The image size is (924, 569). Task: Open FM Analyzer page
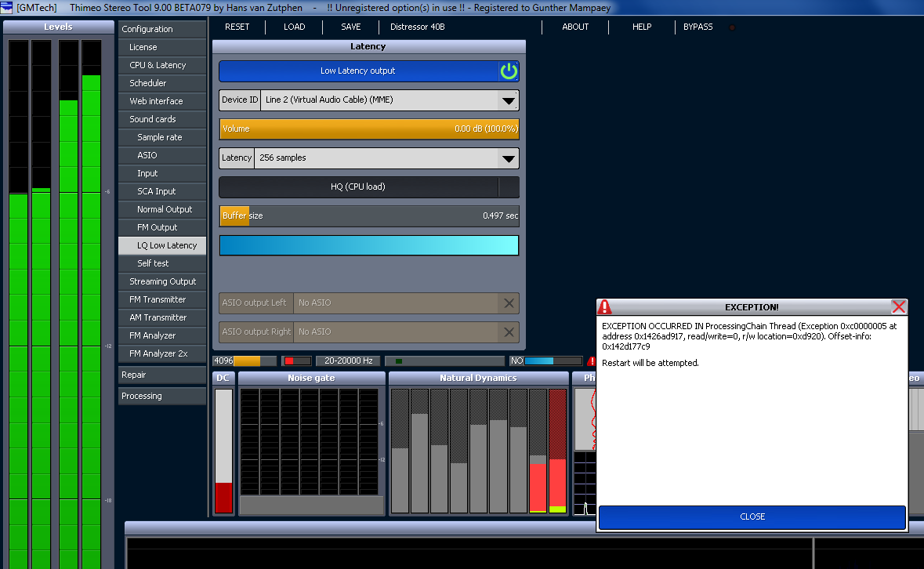(162, 335)
